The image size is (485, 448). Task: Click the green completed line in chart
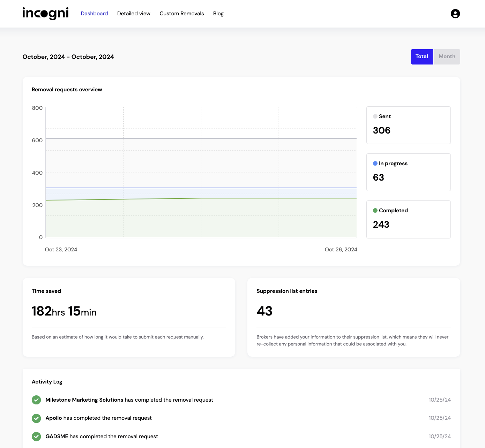point(201,198)
